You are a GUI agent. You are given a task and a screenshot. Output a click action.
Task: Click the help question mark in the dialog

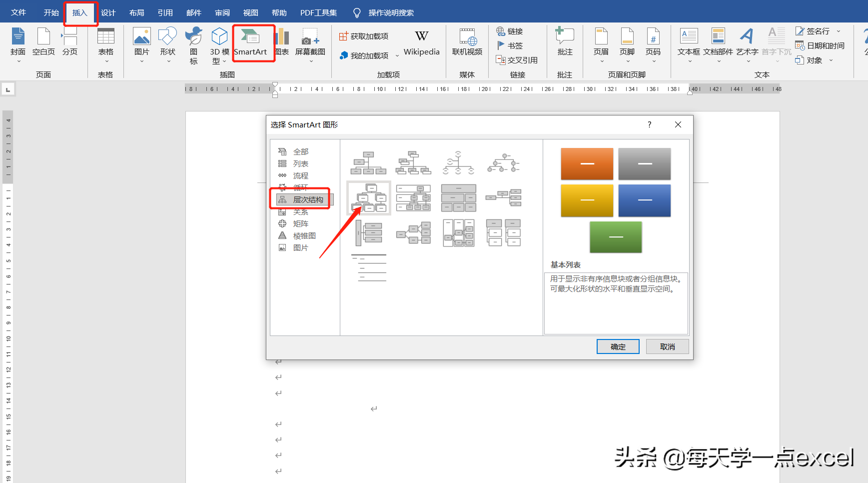click(650, 124)
